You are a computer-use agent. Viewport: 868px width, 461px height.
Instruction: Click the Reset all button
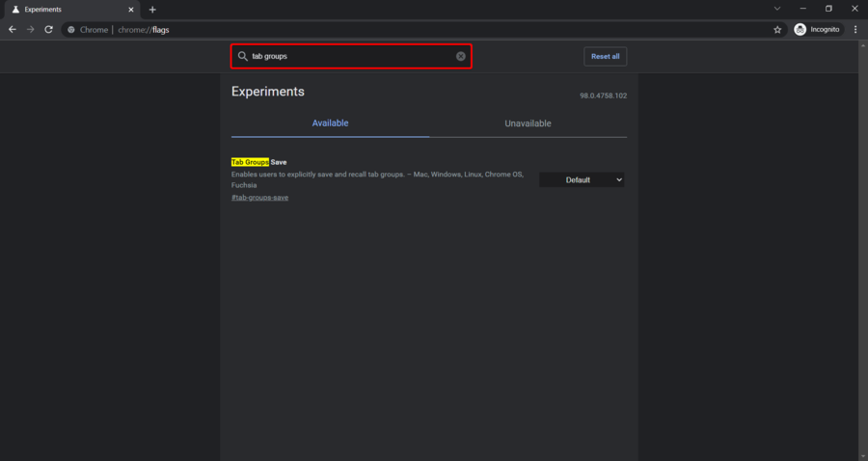[x=605, y=57]
